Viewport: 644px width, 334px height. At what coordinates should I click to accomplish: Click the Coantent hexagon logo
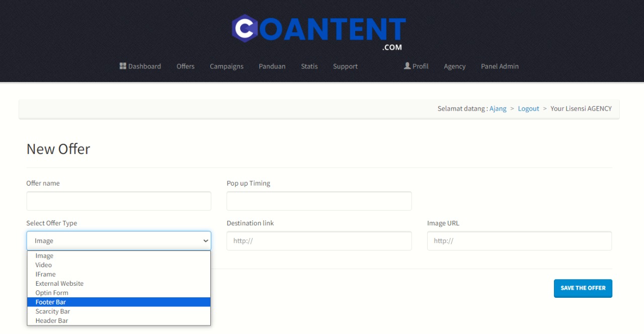245,28
